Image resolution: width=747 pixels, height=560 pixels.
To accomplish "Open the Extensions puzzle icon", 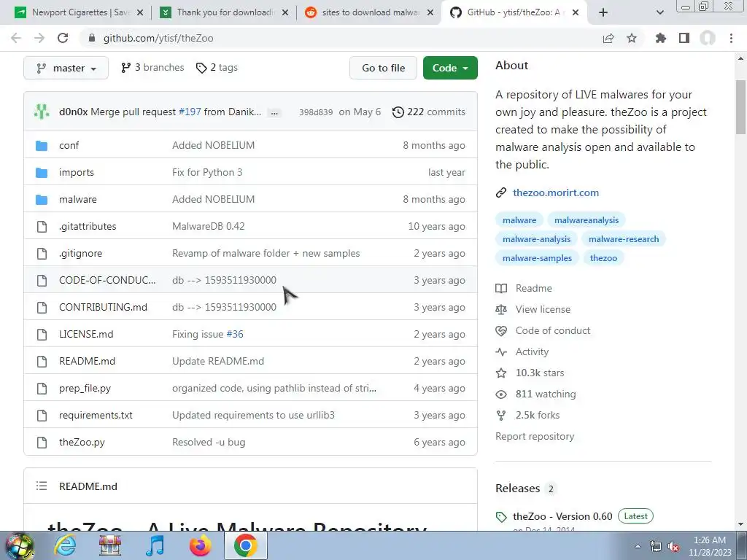I will (661, 38).
